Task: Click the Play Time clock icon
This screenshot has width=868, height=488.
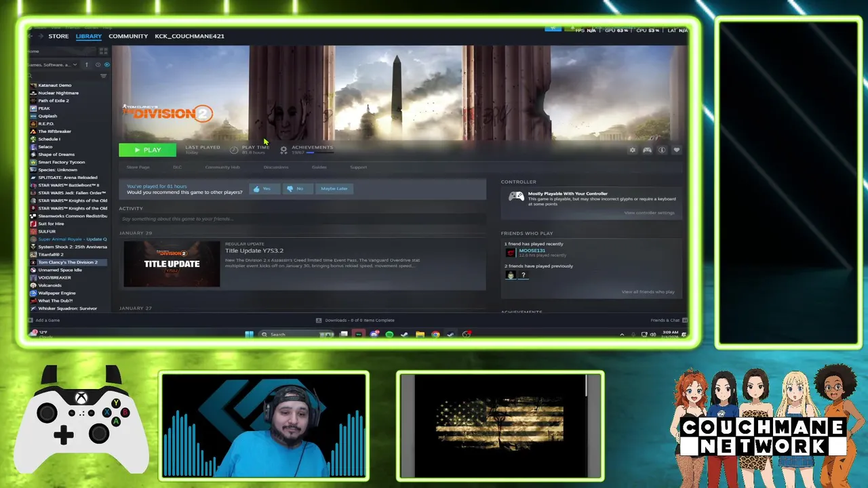Action: pos(234,150)
